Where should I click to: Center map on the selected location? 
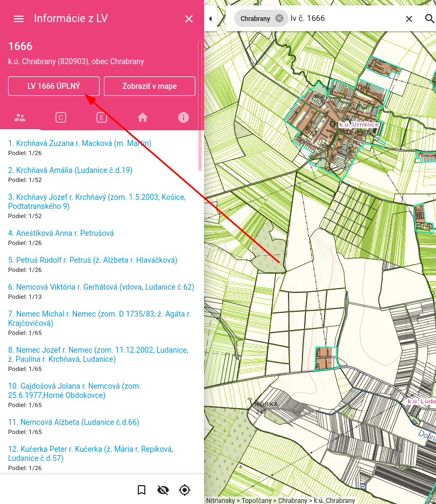185,489
